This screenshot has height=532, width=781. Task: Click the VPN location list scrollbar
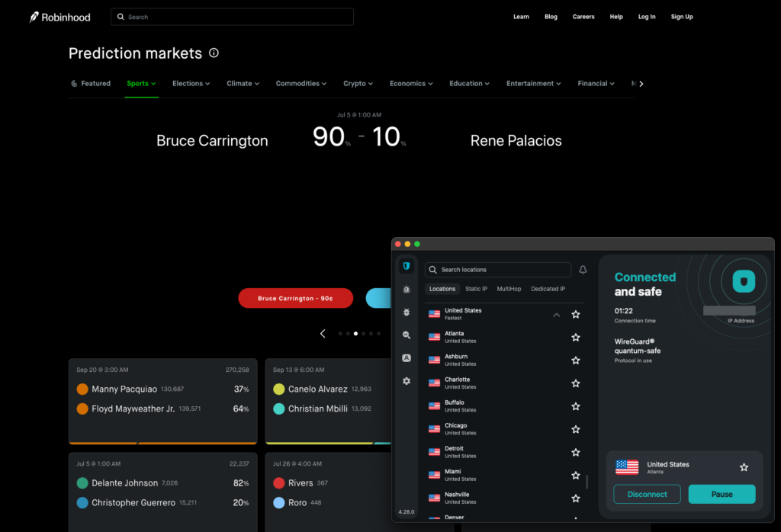[587, 482]
